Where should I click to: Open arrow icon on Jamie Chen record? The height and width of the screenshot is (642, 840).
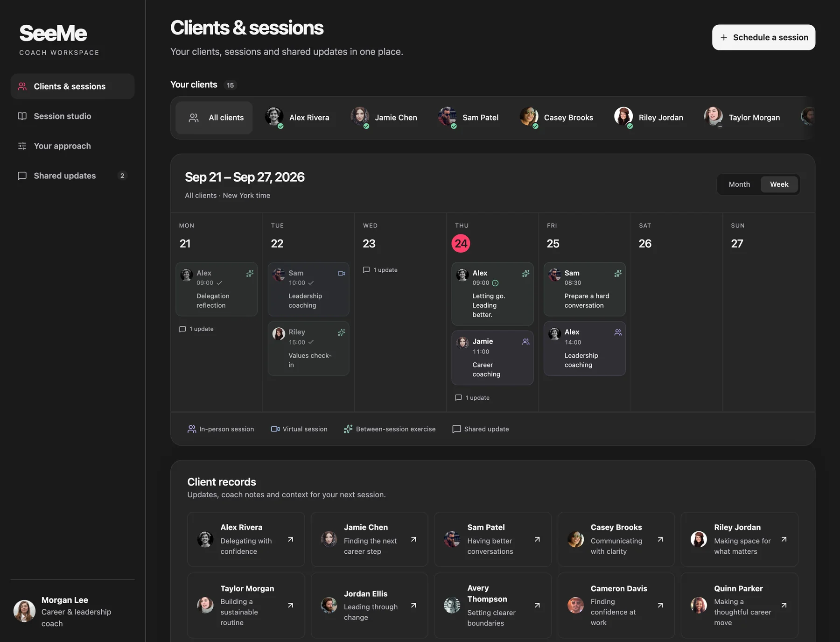pos(413,539)
